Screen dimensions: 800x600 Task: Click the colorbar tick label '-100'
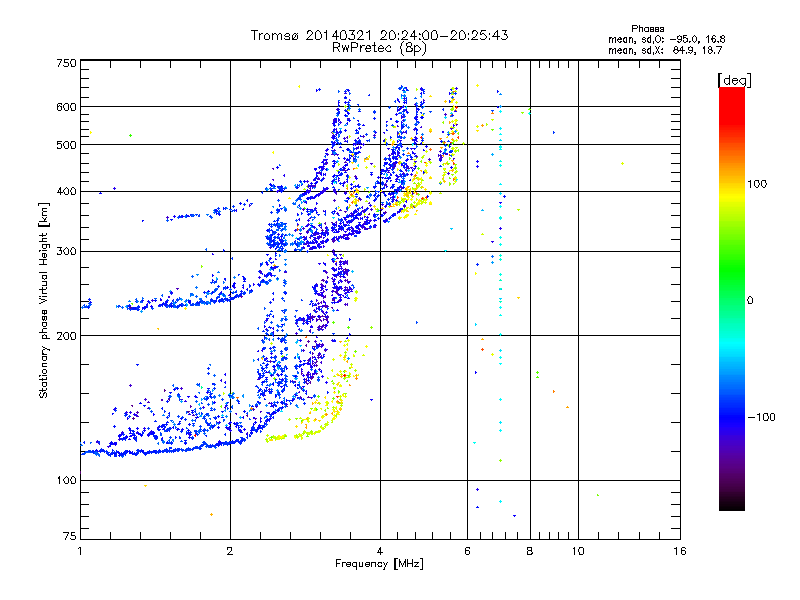point(761,417)
